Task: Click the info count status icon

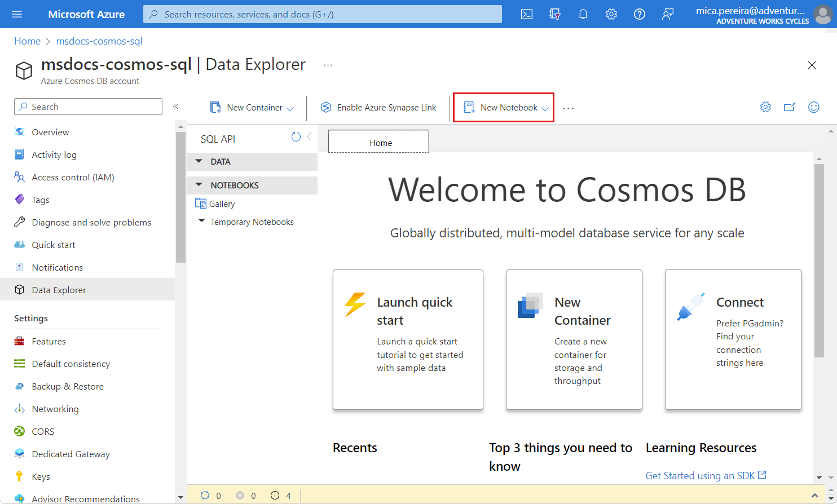Action: (x=275, y=496)
